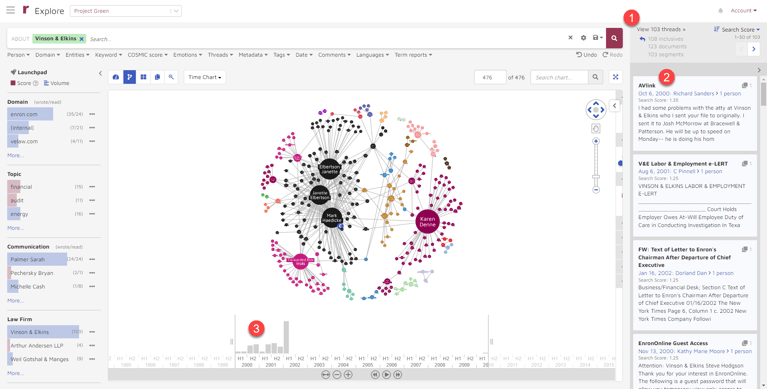Expand the Search Score sort dropdown

[737, 29]
